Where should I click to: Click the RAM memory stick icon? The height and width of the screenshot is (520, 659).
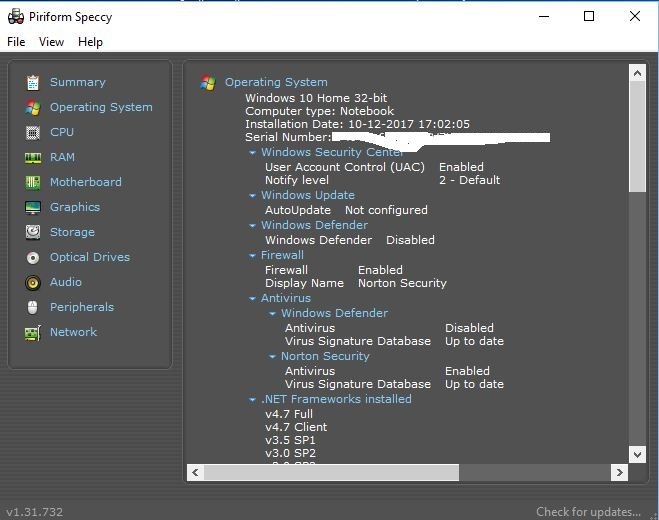click(33, 157)
